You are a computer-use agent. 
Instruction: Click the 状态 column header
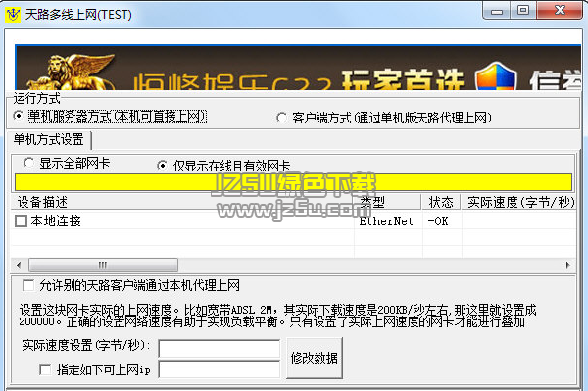[441, 202]
